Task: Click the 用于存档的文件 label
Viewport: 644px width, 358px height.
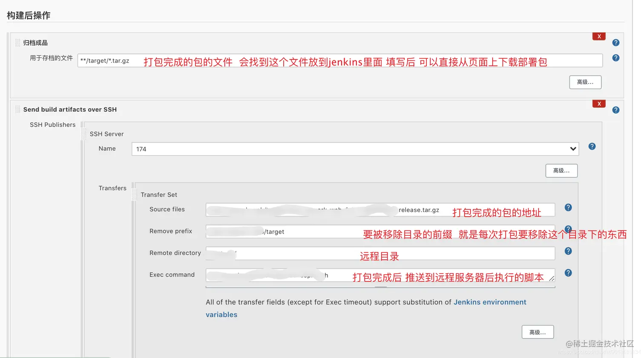Action: 51,58
